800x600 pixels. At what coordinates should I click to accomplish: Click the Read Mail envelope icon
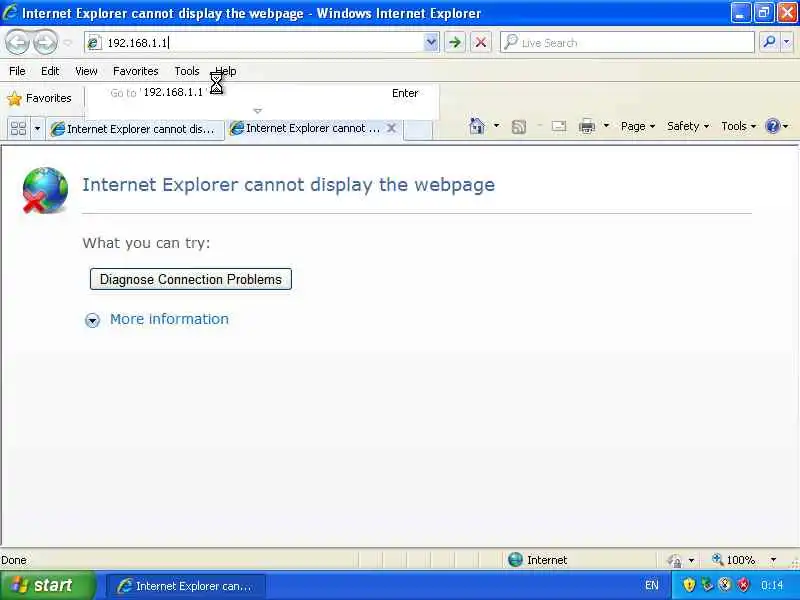(559, 126)
